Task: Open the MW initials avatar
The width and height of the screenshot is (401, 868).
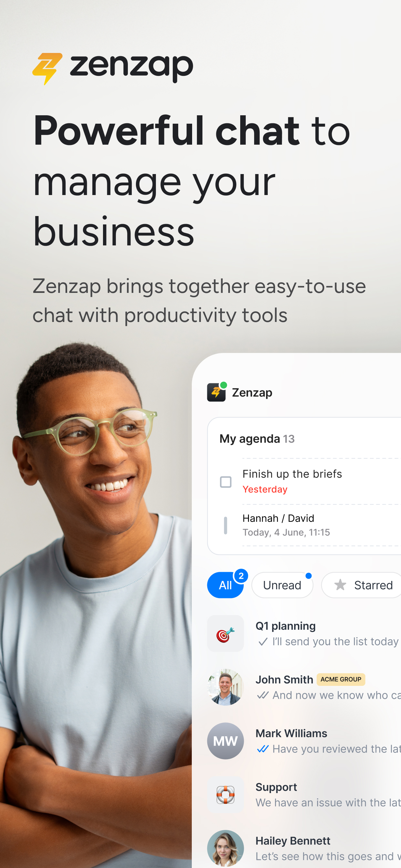Action: coord(225,741)
